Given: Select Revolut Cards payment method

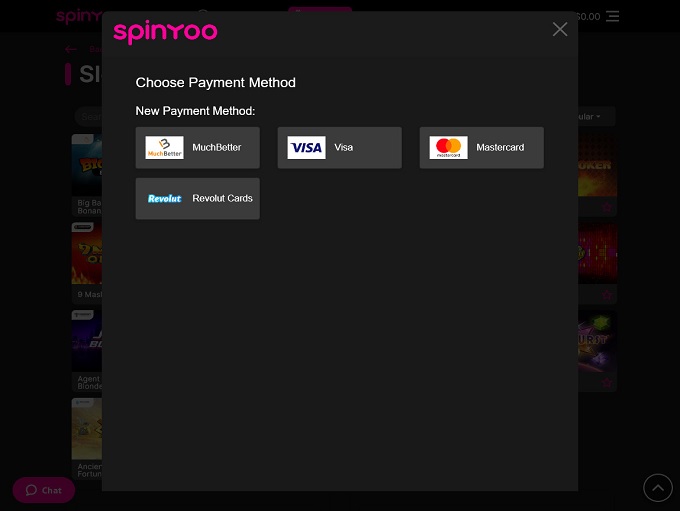Looking at the screenshot, I should 198,198.
